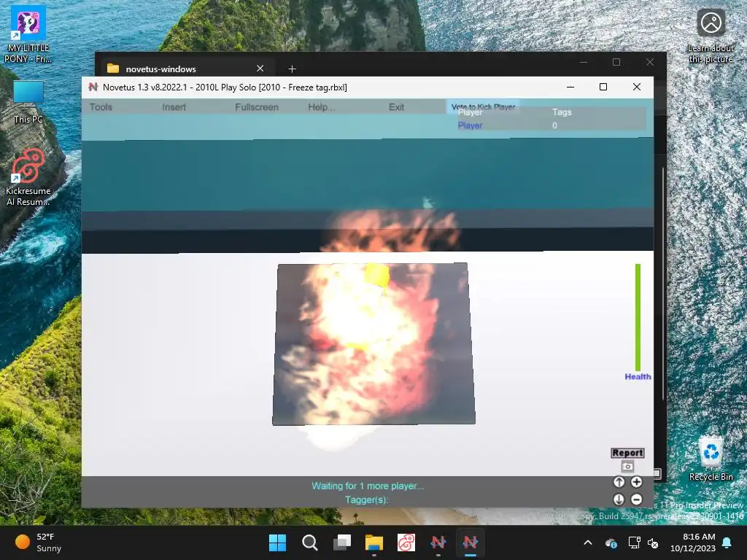Click the Health label

tap(638, 377)
